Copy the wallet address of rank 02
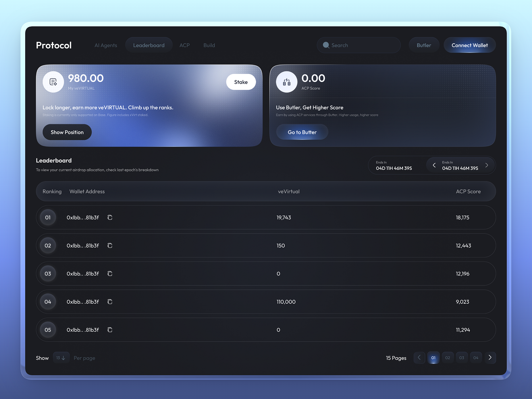 pyautogui.click(x=110, y=245)
